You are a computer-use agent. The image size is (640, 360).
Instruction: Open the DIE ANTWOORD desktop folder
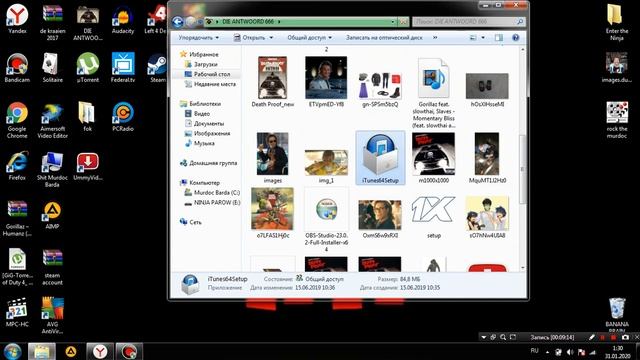tap(88, 22)
